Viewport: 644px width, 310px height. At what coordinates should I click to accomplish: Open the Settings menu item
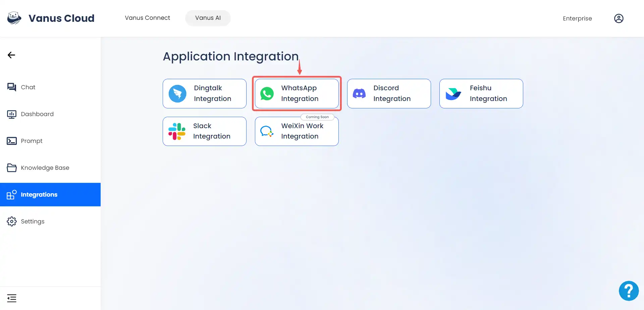[x=50, y=221]
